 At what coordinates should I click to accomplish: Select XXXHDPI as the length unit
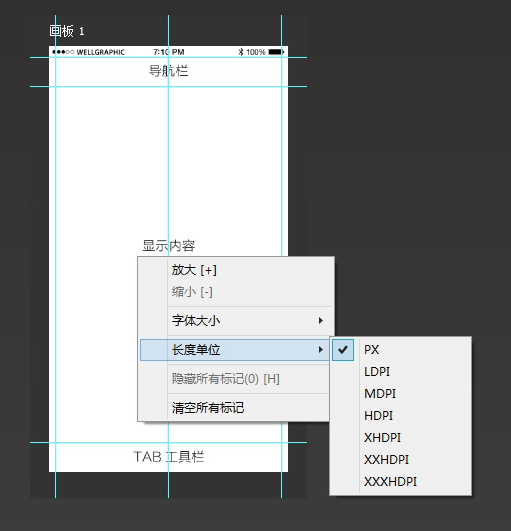click(x=401, y=482)
